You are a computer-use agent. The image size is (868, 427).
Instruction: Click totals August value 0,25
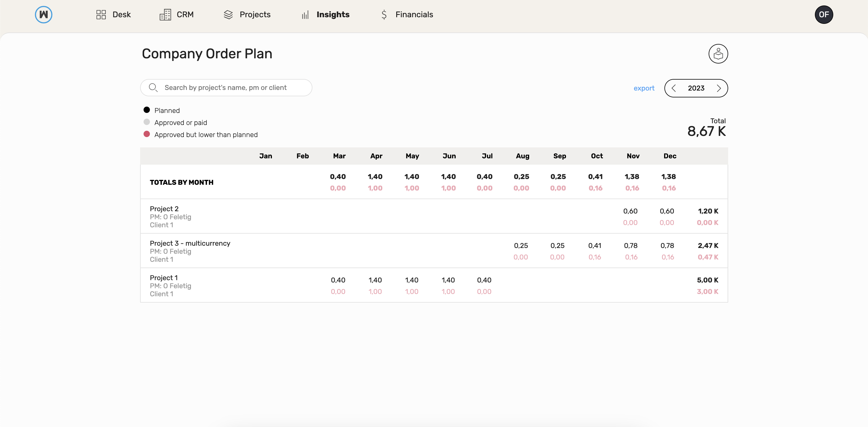coord(521,176)
